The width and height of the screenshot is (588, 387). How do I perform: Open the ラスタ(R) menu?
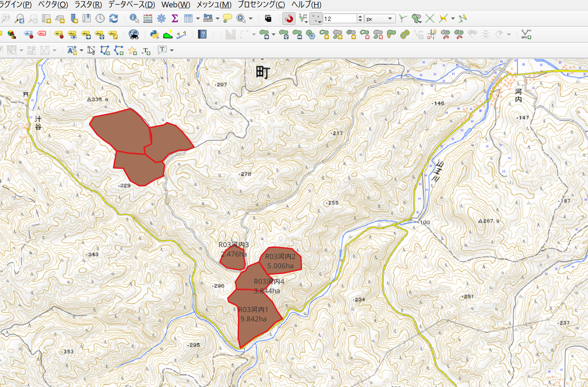[x=88, y=5]
